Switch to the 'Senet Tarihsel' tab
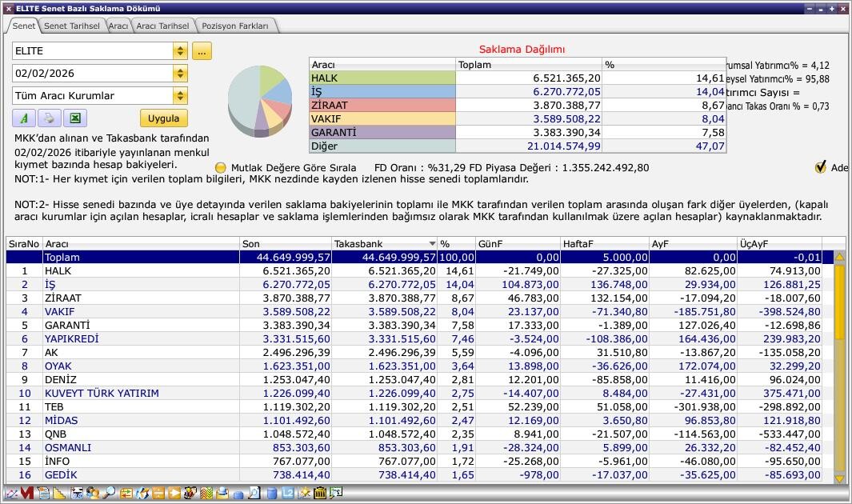Viewport: 852px width, 504px height. [x=72, y=26]
